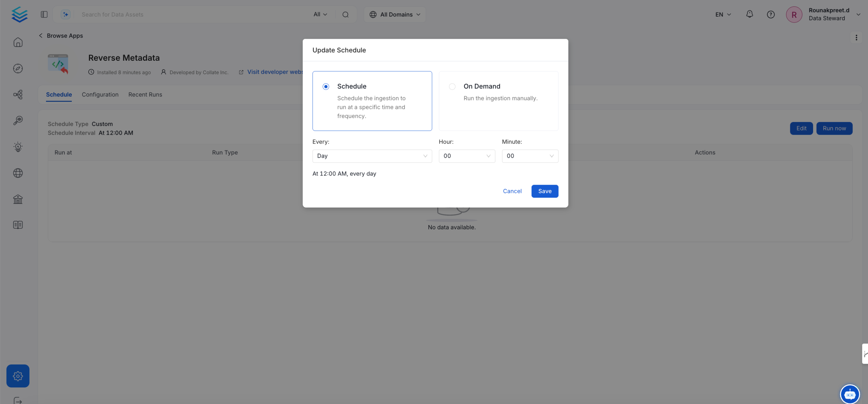Expand the All Domains selector

click(395, 15)
